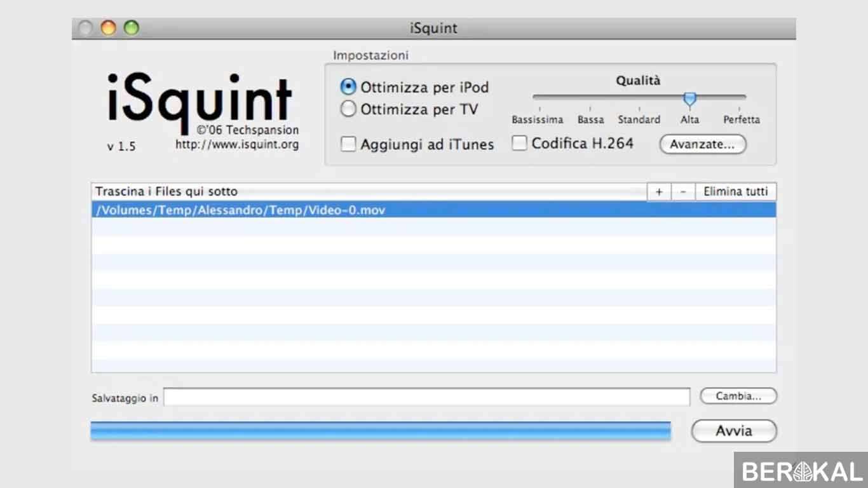This screenshot has width=868, height=488.
Task: Click the iSquint window title bar
Action: coord(434,29)
